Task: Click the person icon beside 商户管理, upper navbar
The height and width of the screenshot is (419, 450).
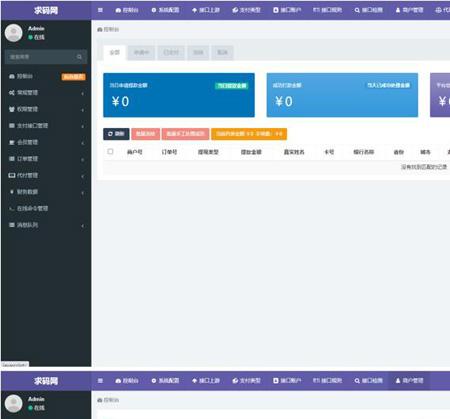Action: tap(398, 10)
